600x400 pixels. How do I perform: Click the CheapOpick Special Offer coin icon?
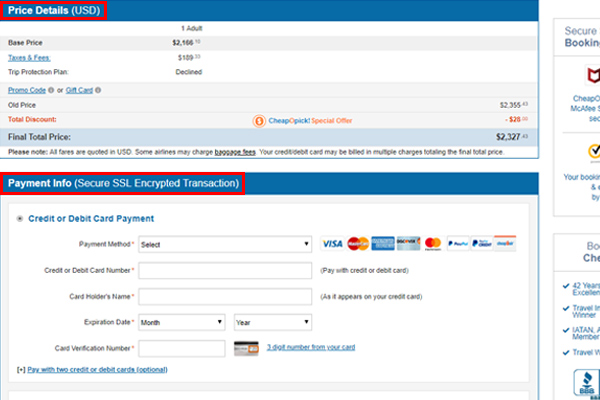[259, 121]
